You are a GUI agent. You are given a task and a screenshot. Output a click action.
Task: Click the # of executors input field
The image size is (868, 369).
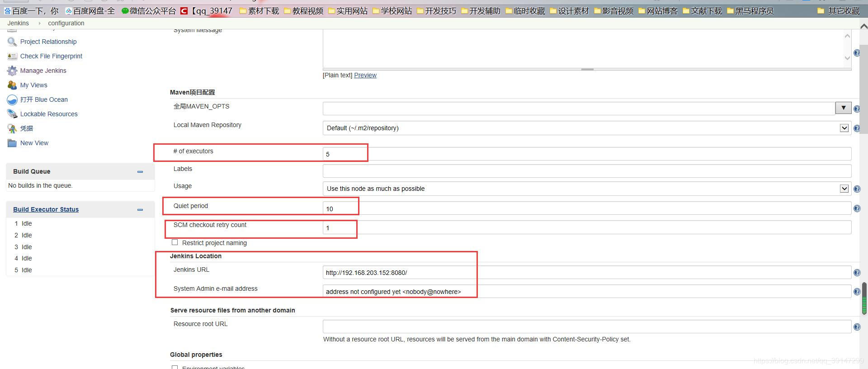click(x=587, y=154)
